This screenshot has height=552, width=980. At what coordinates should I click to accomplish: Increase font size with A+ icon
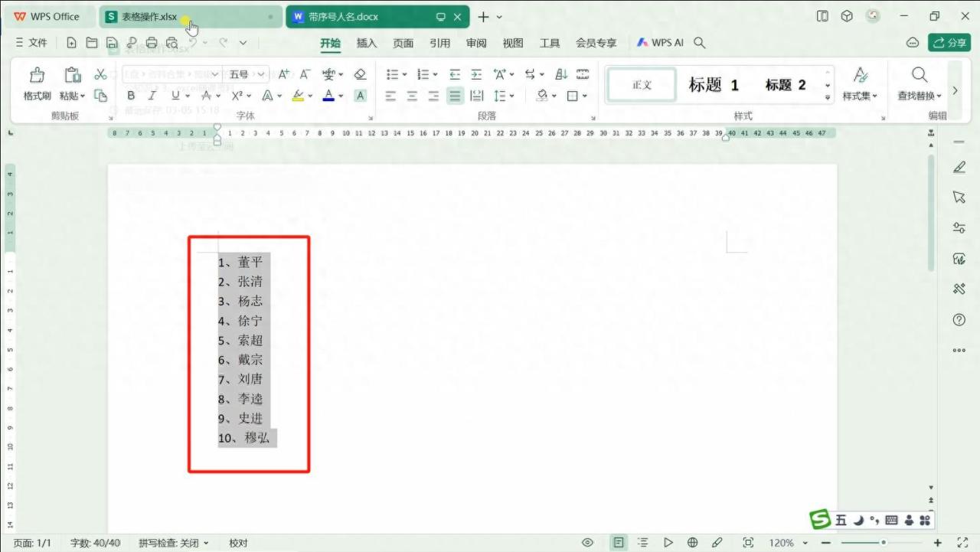[283, 74]
